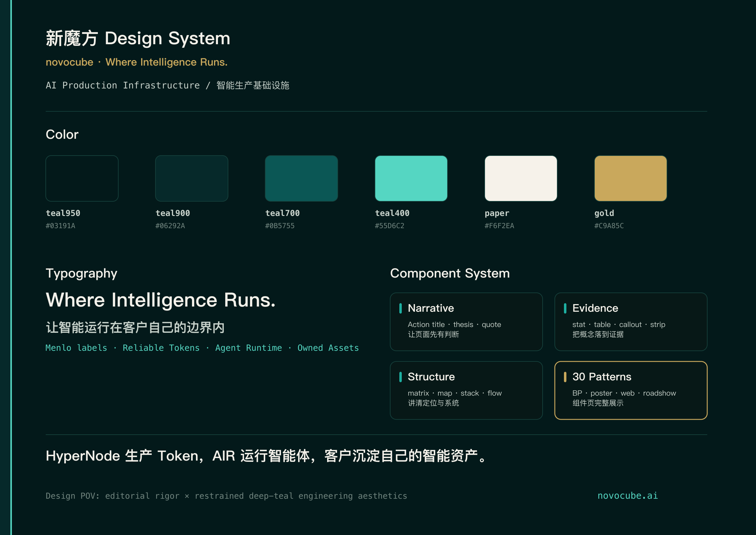Click the 把概念落到证据 caption
Image resolution: width=756 pixels, height=535 pixels.
(x=598, y=334)
